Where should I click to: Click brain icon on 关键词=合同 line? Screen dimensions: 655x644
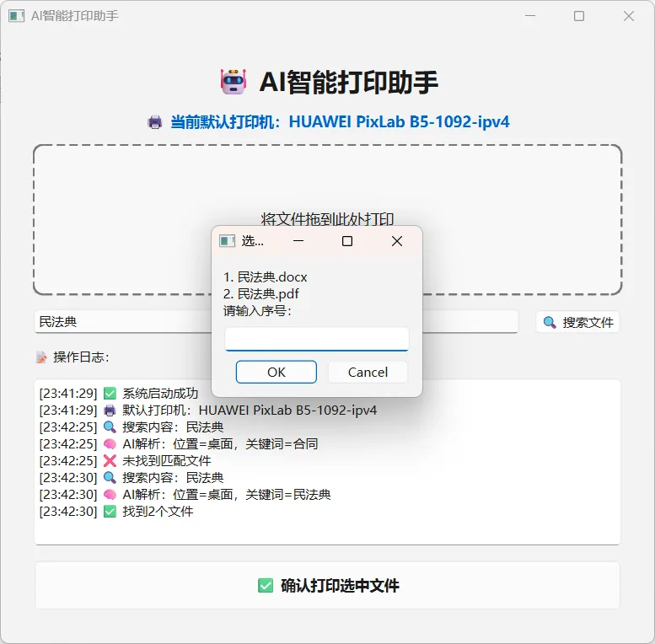110,444
